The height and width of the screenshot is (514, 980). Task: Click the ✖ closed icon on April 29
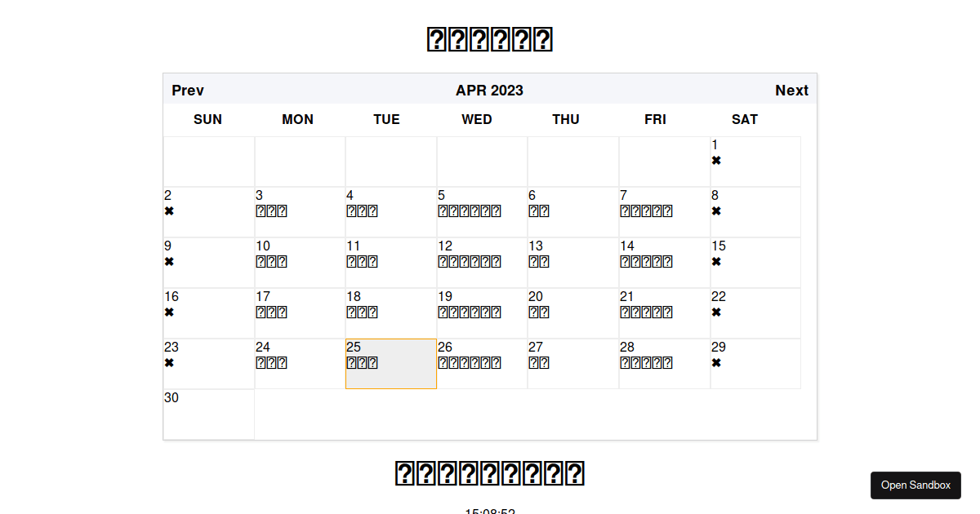click(716, 362)
